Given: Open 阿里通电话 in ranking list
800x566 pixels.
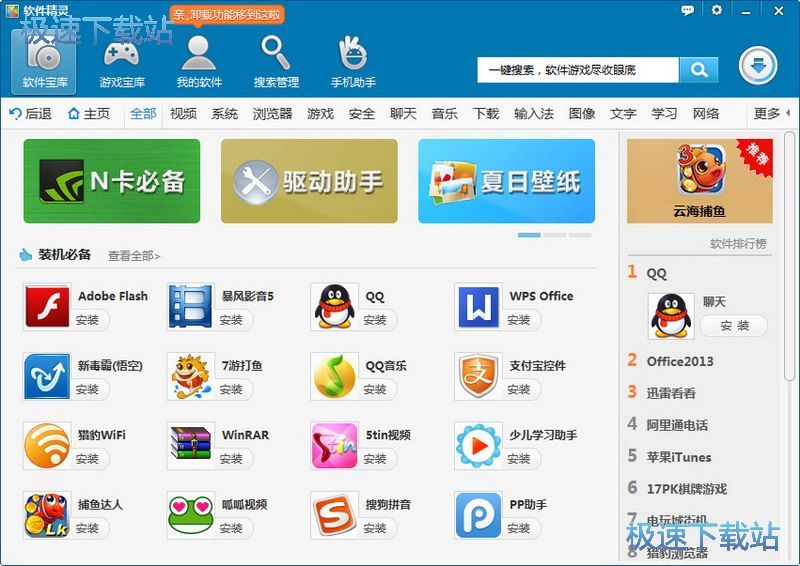Looking at the screenshot, I should pyautogui.click(x=677, y=425).
